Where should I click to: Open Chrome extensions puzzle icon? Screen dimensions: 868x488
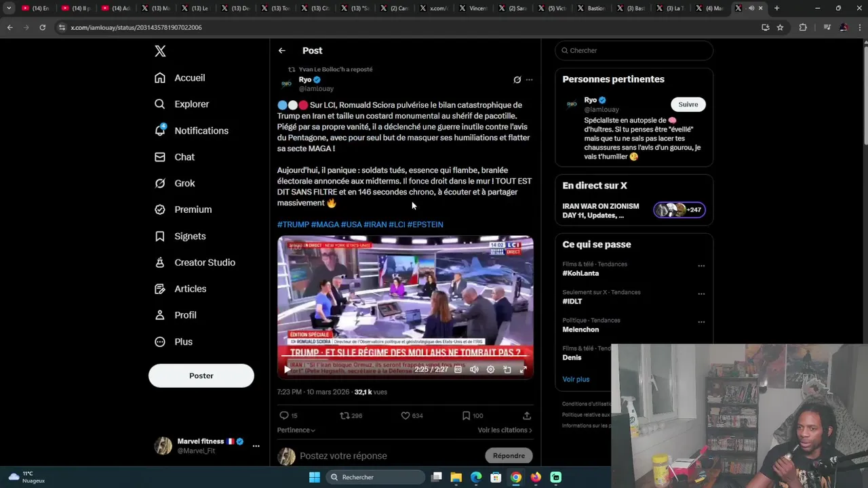click(803, 27)
